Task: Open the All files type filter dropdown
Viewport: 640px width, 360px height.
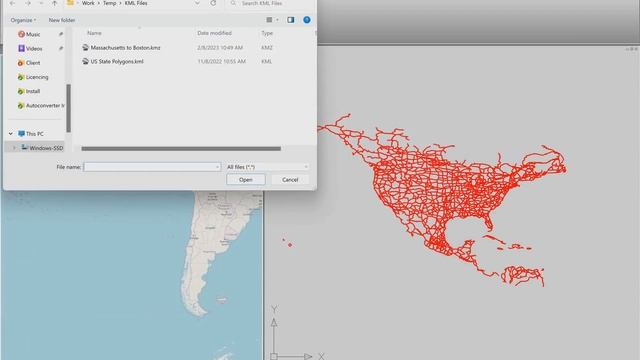Action: pos(267,167)
